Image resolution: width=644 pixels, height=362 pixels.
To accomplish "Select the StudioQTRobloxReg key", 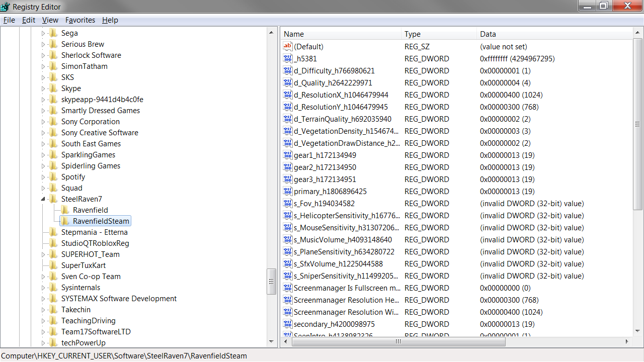I will 95,243.
